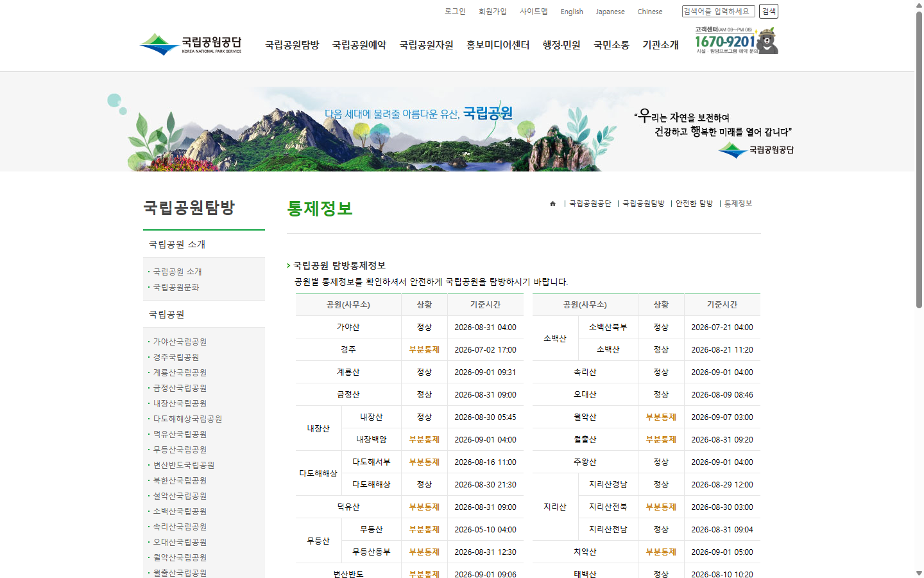Open 덕유산국립공원 in the sidebar

point(180,434)
